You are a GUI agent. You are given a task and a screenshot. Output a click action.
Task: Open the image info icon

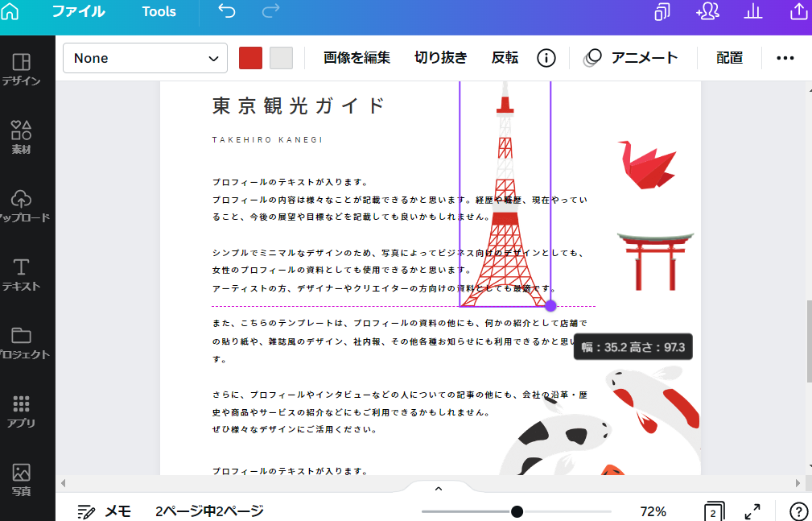pos(546,58)
